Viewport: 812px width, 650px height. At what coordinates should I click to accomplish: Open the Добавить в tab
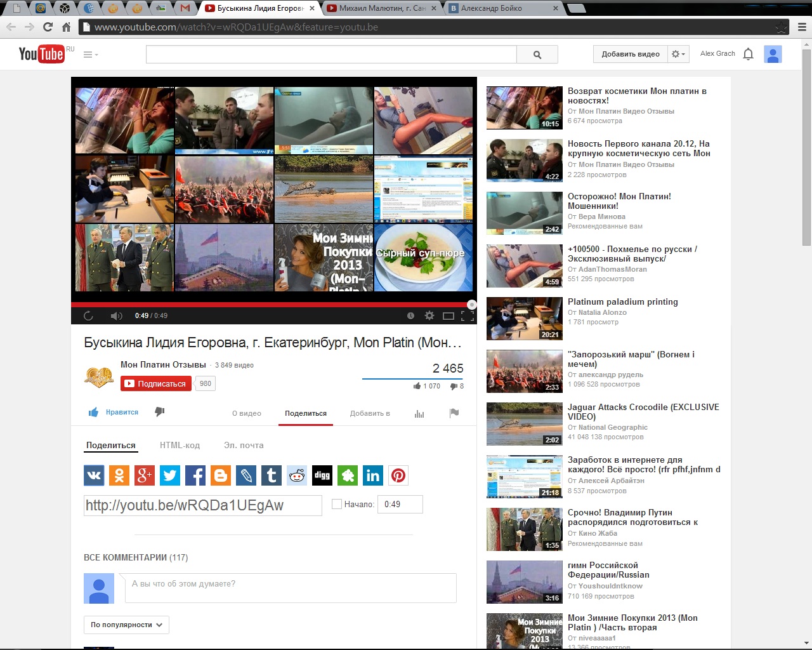[x=370, y=413]
